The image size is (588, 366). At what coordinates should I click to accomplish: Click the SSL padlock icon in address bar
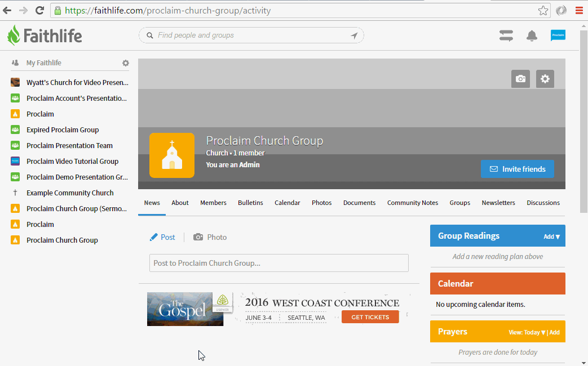click(58, 11)
